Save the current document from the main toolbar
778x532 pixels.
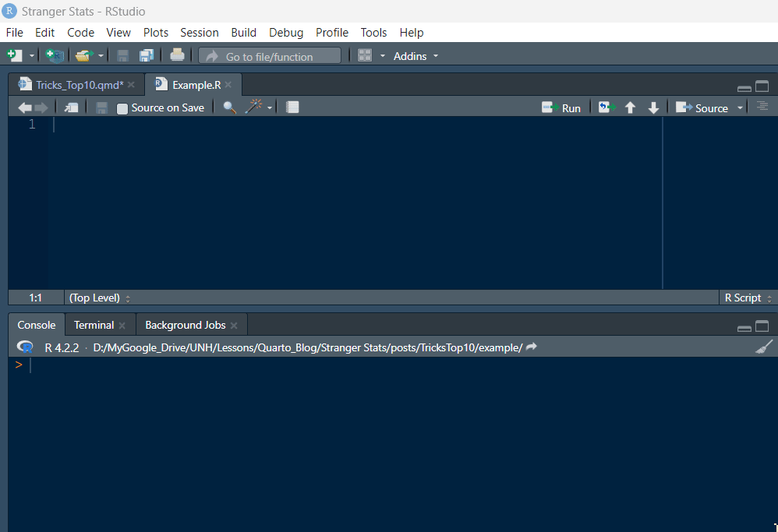click(x=122, y=55)
